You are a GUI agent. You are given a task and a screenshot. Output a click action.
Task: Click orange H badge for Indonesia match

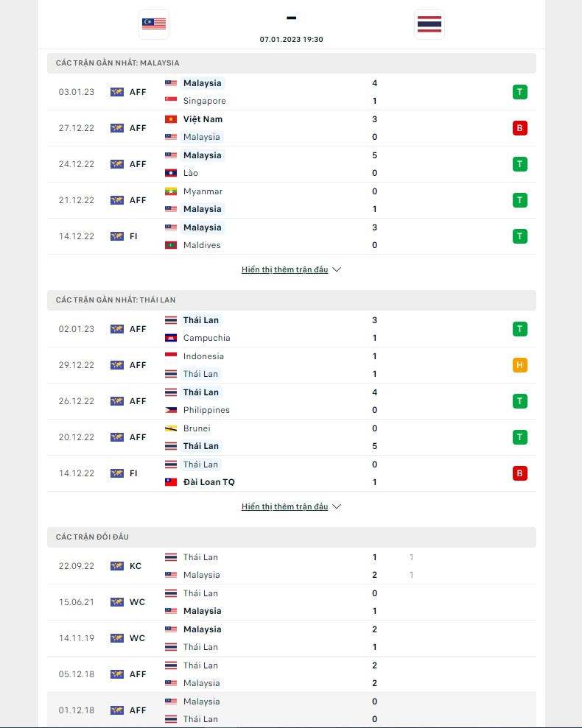[519, 365]
